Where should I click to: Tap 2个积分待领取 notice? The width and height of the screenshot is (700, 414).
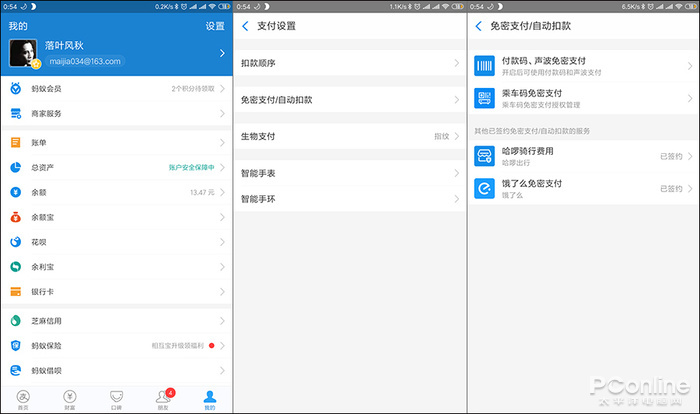pyautogui.click(x=193, y=88)
